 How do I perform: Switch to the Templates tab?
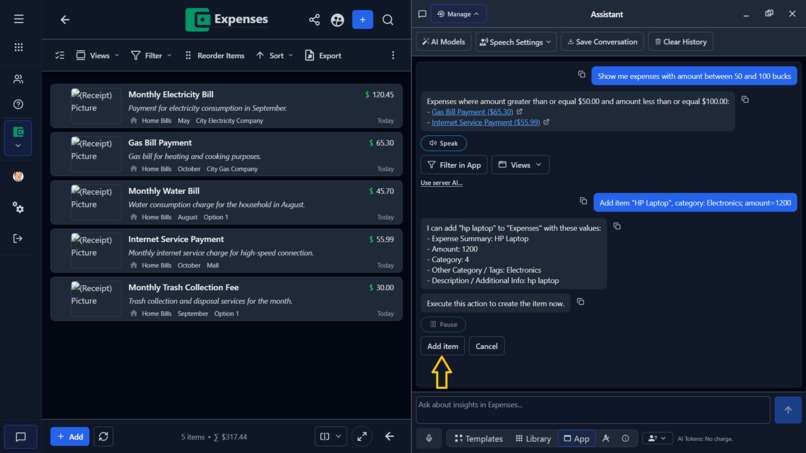(479, 439)
